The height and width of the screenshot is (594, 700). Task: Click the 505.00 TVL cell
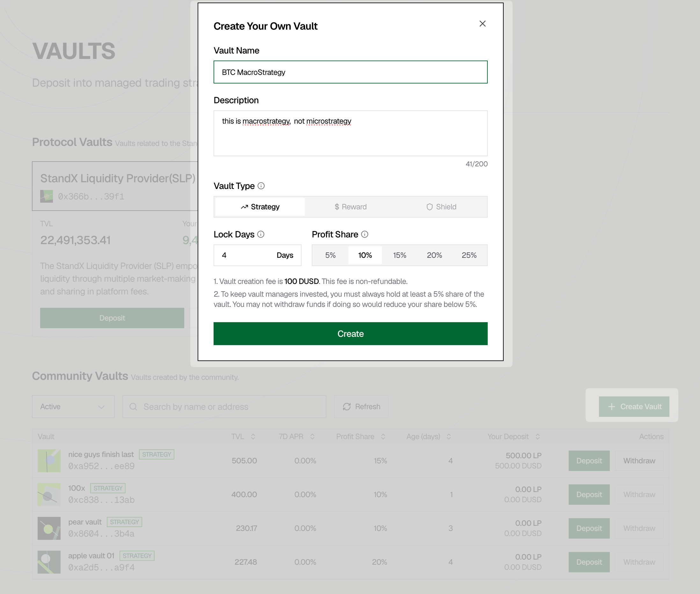point(244,461)
